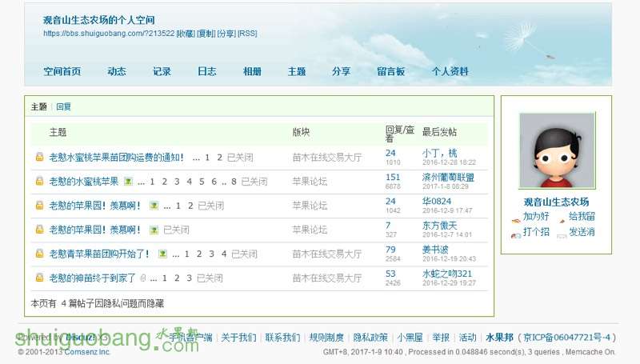Open the 相册 (album) item in the navigation bar
Viewport: 640px width, 364px height.
coord(252,71)
